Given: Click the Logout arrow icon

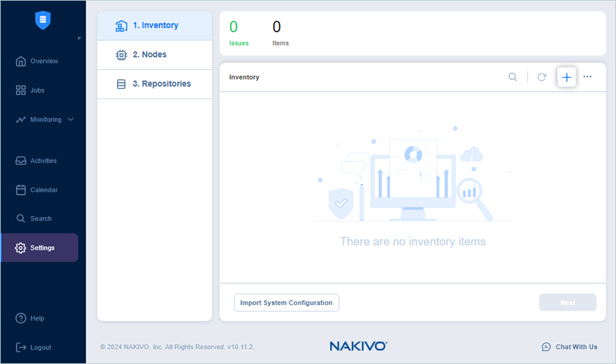Looking at the screenshot, I should tap(21, 347).
